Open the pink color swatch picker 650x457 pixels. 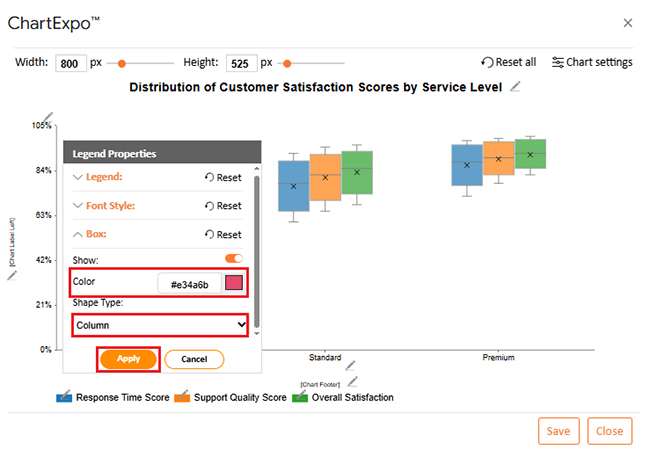[x=234, y=284]
